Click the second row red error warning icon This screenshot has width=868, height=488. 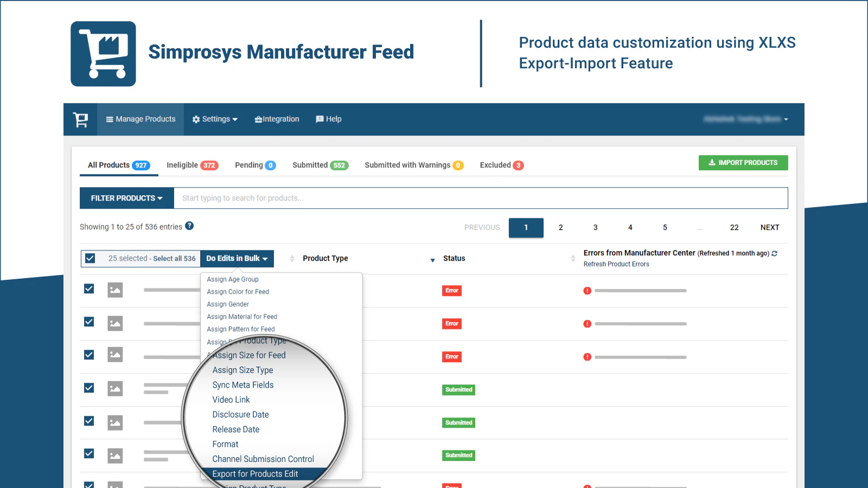pyautogui.click(x=587, y=324)
